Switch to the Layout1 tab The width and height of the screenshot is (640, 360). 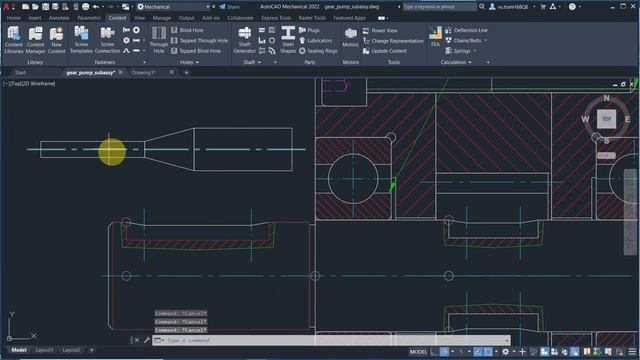pyautogui.click(x=44, y=350)
